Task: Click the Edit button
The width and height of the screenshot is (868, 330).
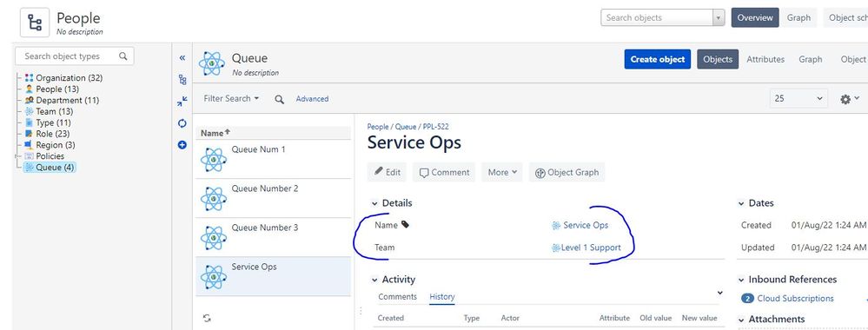Action: tap(387, 172)
